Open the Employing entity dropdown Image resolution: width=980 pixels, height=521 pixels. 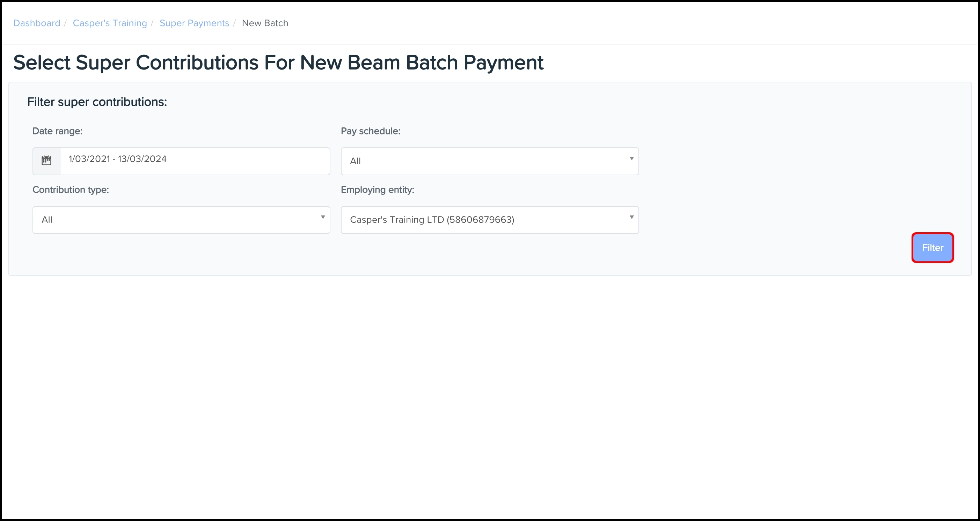pyautogui.click(x=489, y=220)
